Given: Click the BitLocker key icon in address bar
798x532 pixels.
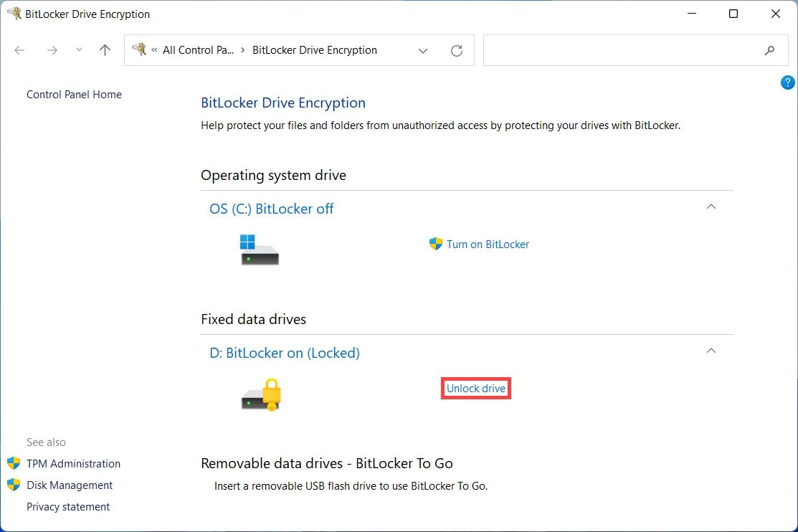Looking at the screenshot, I should pyautogui.click(x=139, y=49).
